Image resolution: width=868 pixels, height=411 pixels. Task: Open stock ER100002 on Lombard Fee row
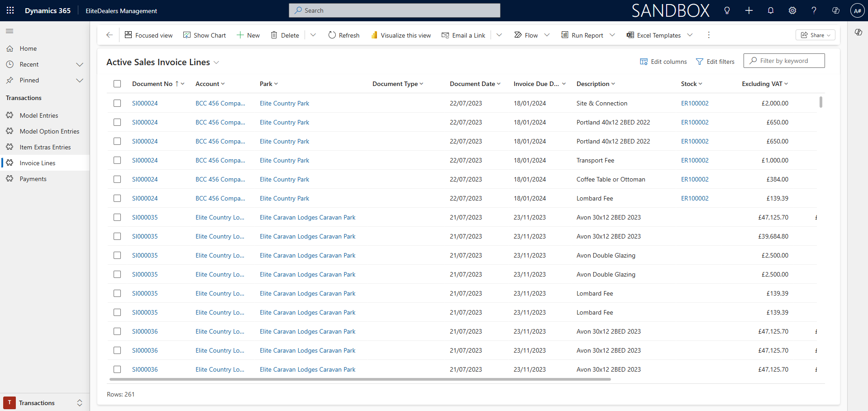(x=695, y=198)
